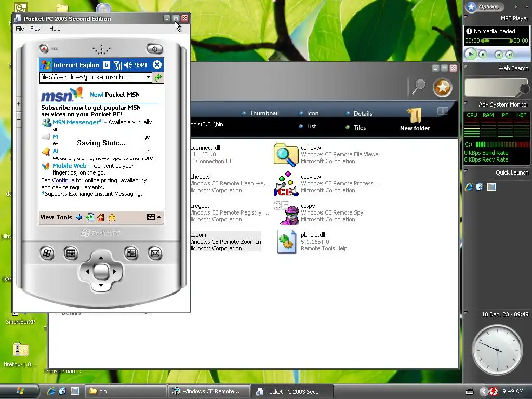
Task: Open the Help menu in emulator
Action: [x=55, y=29]
